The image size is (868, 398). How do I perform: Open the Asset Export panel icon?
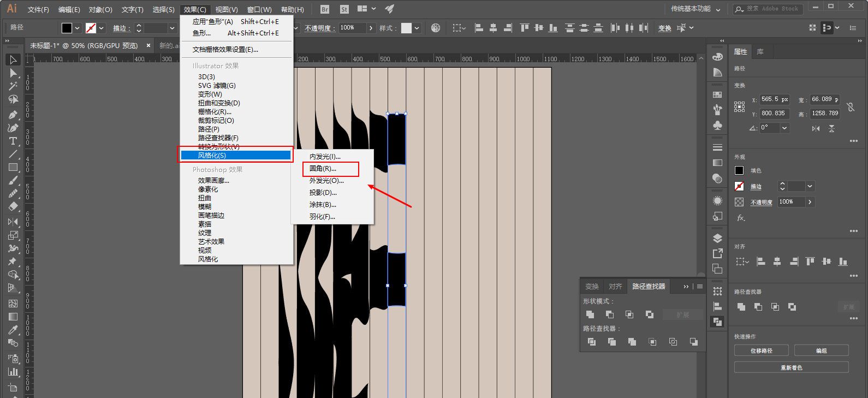click(717, 253)
